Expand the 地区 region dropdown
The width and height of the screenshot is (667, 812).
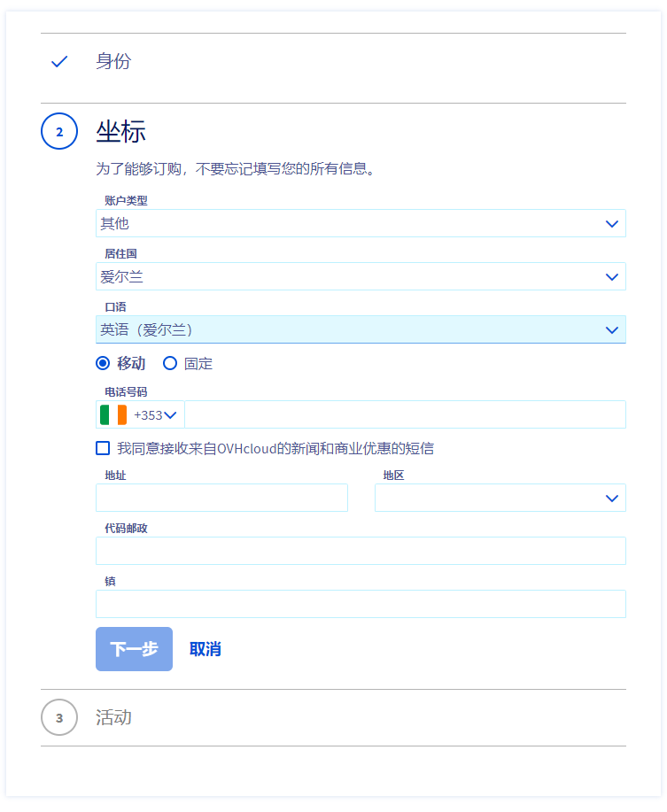click(x=500, y=499)
